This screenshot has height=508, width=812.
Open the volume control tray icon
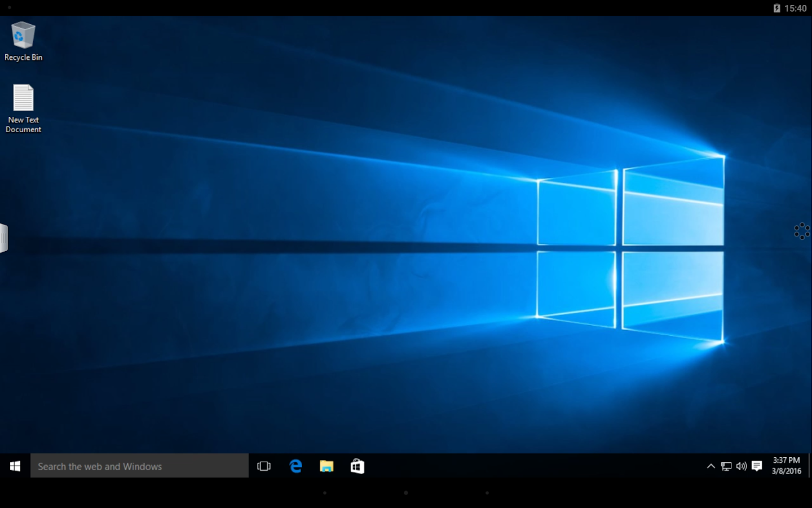tap(742, 466)
